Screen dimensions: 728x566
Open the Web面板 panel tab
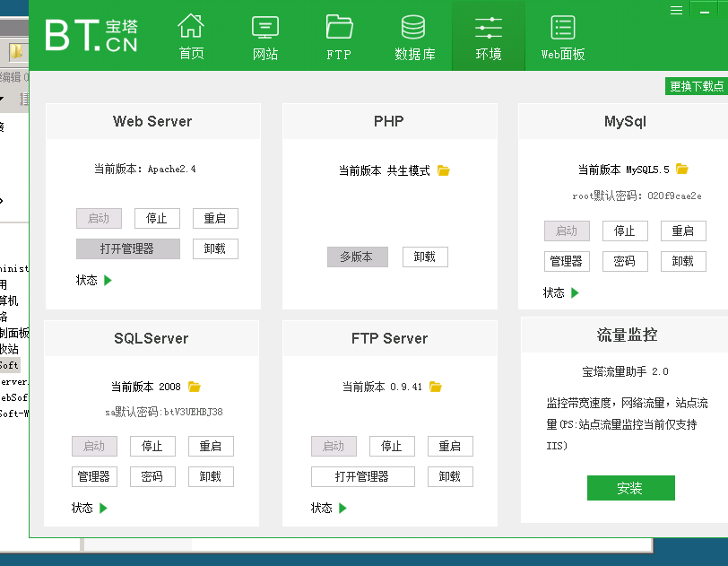pyautogui.click(x=563, y=37)
